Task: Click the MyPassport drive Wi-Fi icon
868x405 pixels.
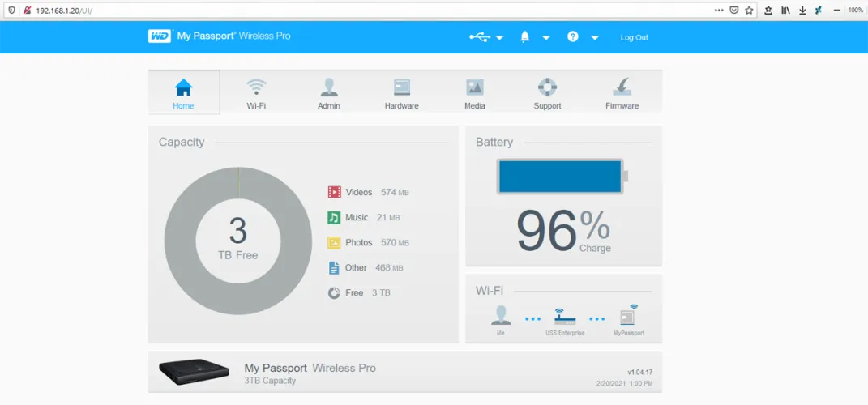Action: pos(629,315)
